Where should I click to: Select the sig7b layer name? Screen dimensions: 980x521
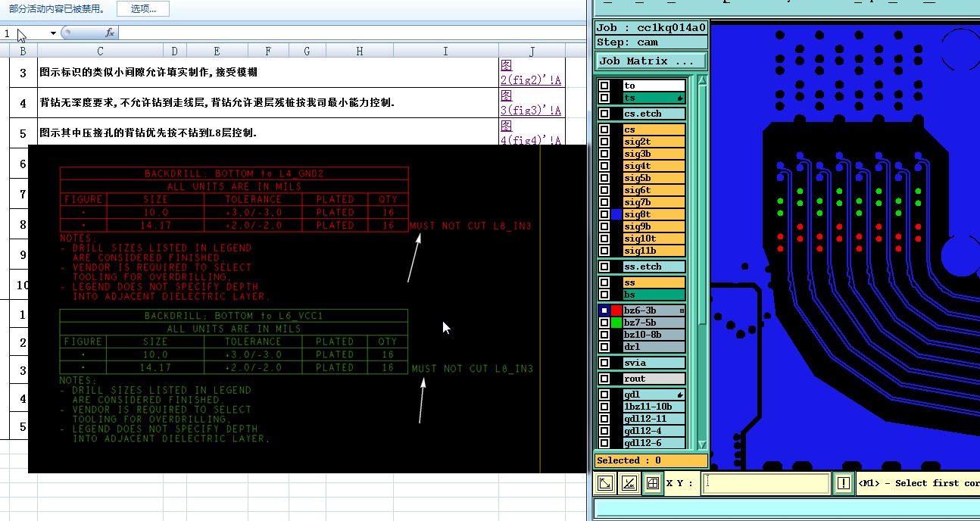tap(654, 203)
